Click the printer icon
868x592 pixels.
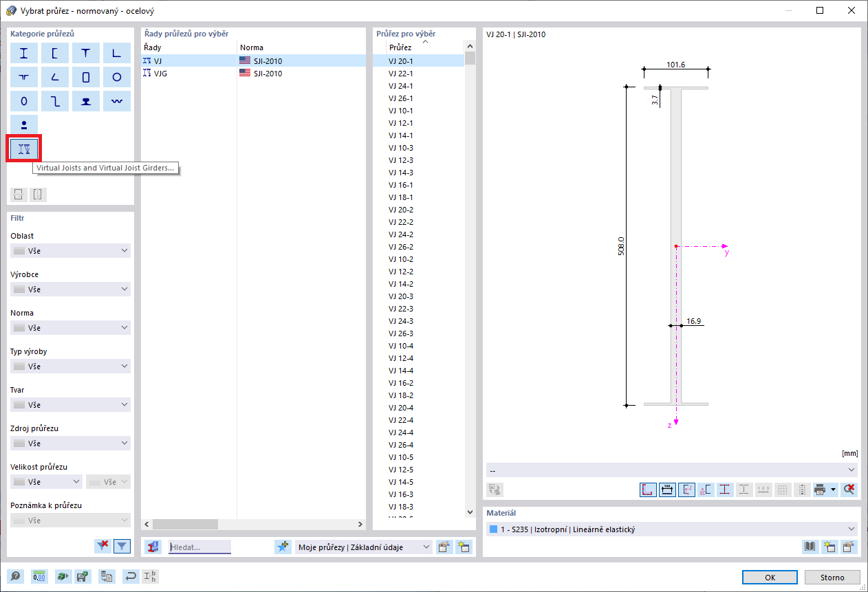[820, 490]
